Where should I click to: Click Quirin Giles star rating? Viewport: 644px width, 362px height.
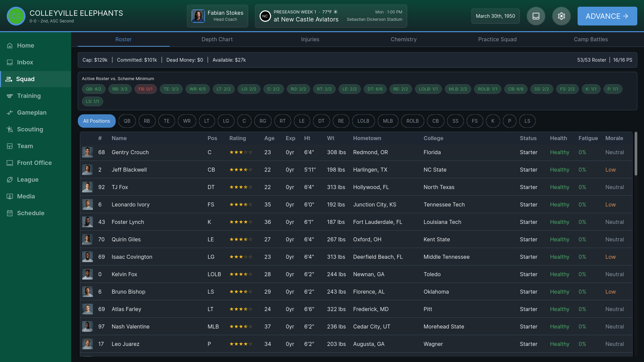point(241,239)
